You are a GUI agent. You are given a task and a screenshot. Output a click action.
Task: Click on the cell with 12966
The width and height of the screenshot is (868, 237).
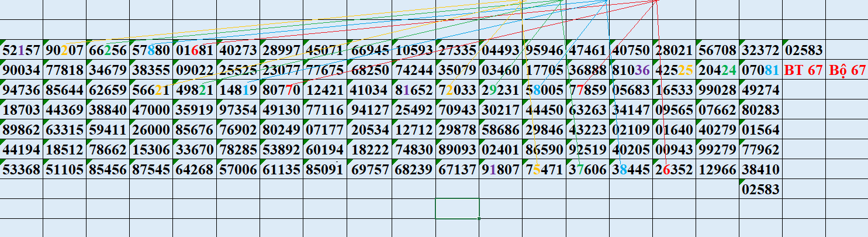(x=717, y=170)
